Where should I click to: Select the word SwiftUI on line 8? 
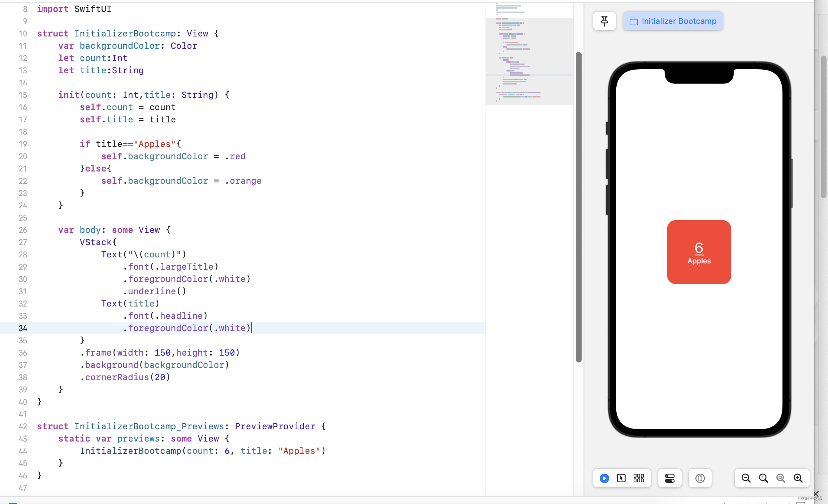[x=92, y=9]
